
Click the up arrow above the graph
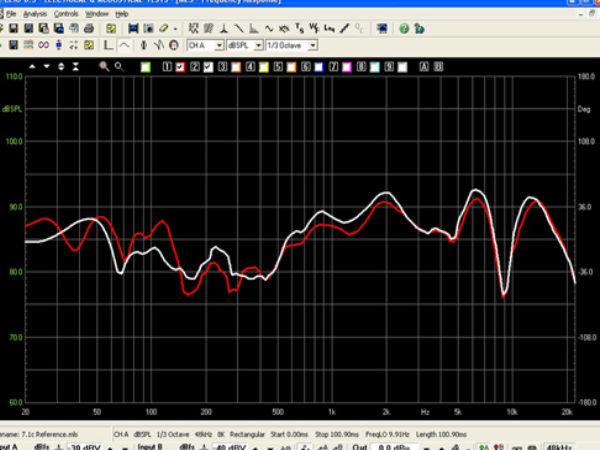(x=33, y=66)
